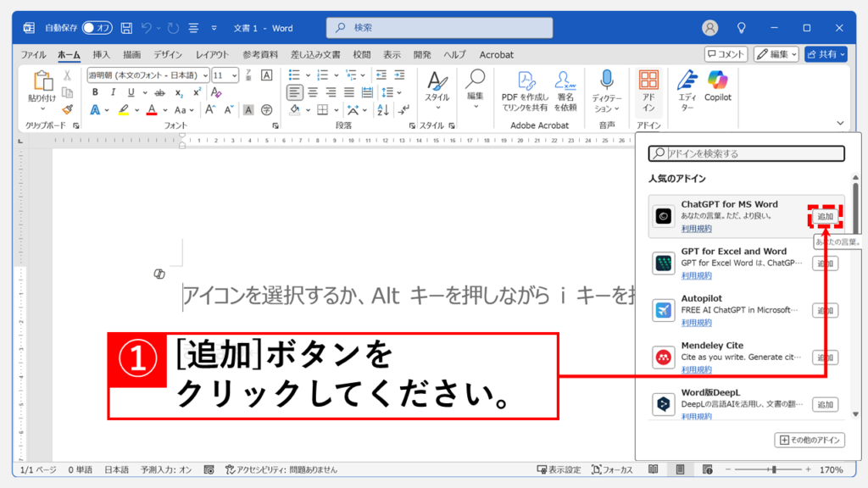Click the Paste (貼り付け) clipboard icon

[42, 81]
